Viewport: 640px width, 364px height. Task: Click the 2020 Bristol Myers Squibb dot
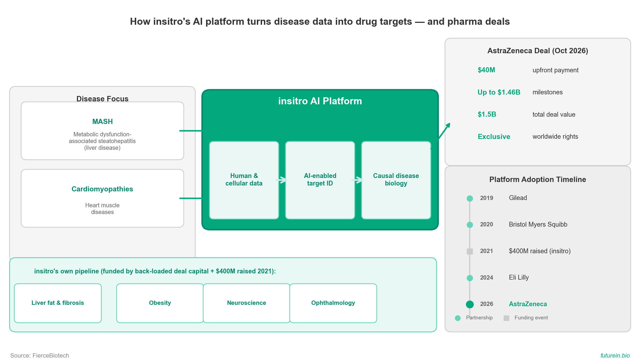tap(470, 225)
